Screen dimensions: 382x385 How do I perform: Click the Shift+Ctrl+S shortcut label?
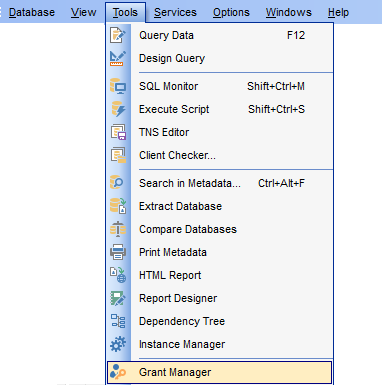click(276, 109)
